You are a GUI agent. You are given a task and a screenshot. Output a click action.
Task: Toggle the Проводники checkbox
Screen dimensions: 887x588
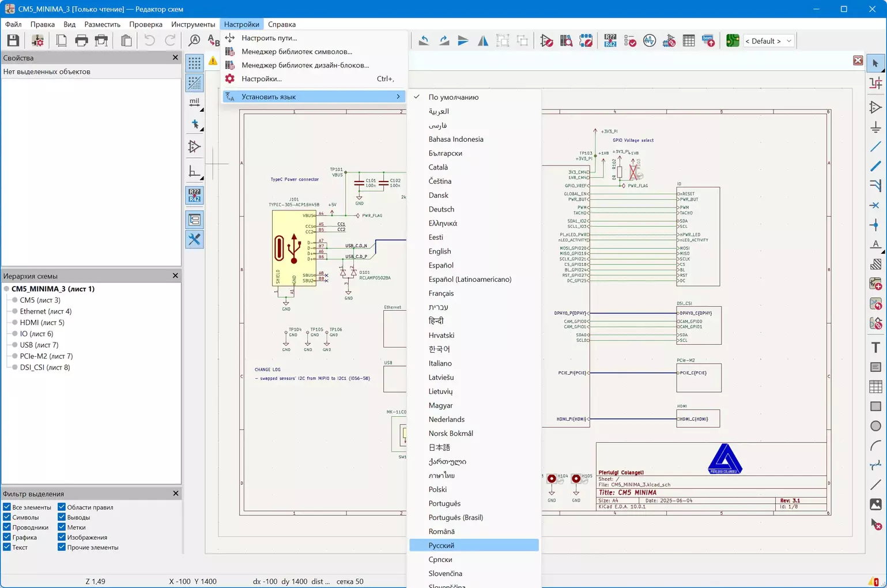click(x=7, y=527)
